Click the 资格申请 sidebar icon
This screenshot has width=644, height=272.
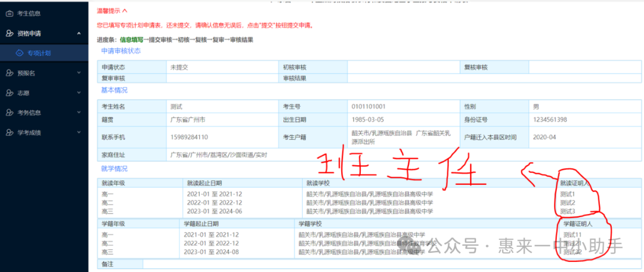click(x=10, y=33)
